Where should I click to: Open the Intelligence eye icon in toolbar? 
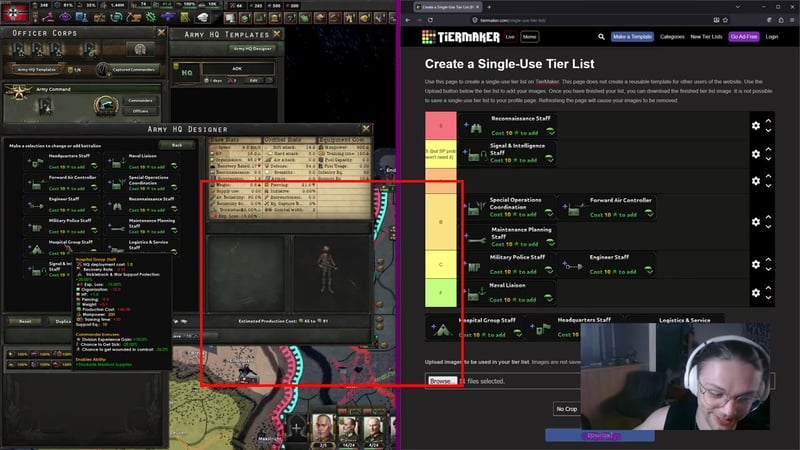(x=65, y=18)
